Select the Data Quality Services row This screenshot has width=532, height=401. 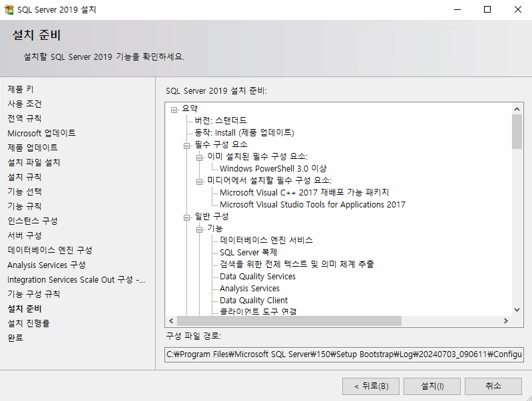(x=258, y=277)
